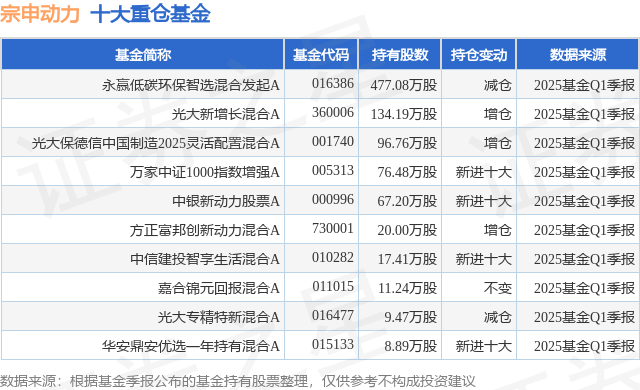This screenshot has width=640, height=390.
Task: Click fund code 730001
Action: [x=333, y=228]
